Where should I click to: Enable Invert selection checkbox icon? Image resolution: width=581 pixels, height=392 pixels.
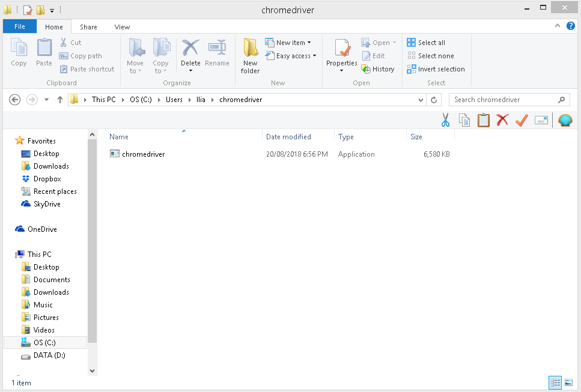[411, 68]
